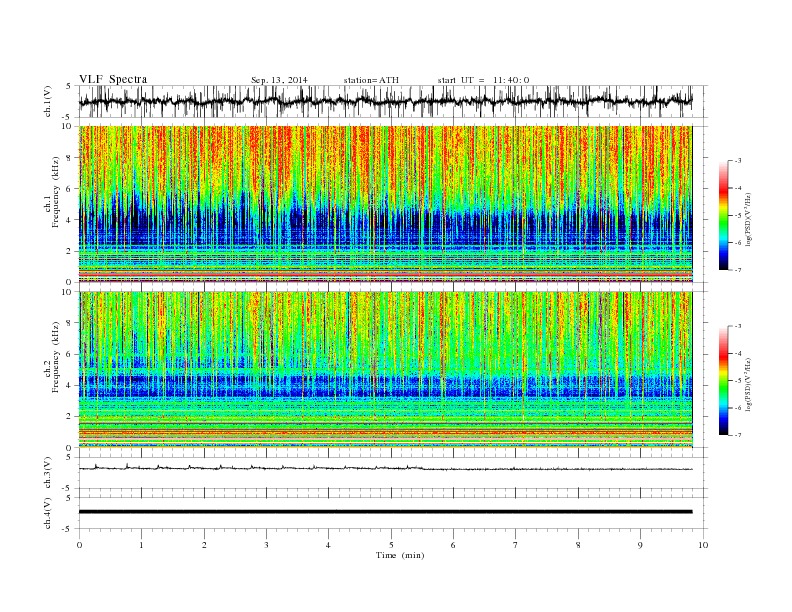792x612 pixels.
Task: Click the "-3" tick on ch.1 colorbar
Action: [738, 161]
